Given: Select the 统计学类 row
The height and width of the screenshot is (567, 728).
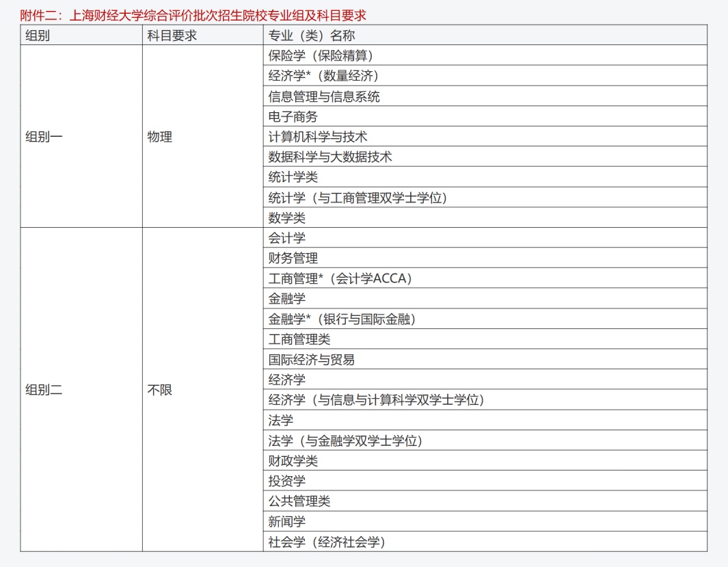Looking at the screenshot, I should [x=485, y=177].
